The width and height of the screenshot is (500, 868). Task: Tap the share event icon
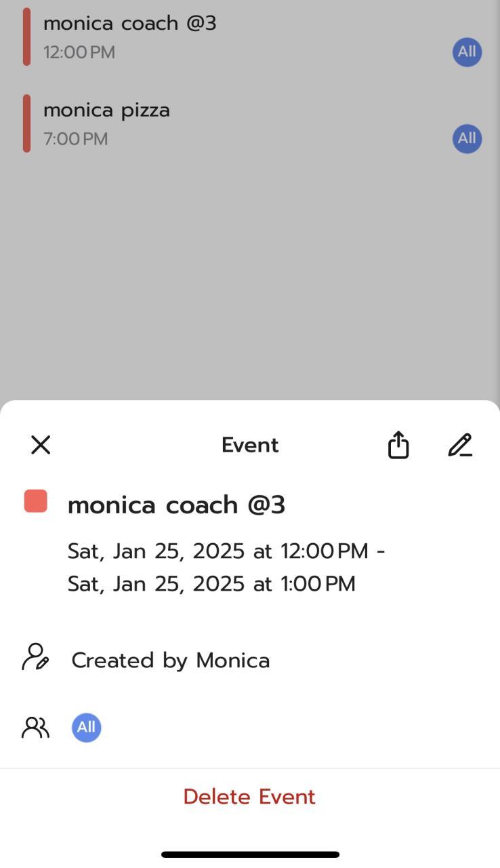pos(398,445)
